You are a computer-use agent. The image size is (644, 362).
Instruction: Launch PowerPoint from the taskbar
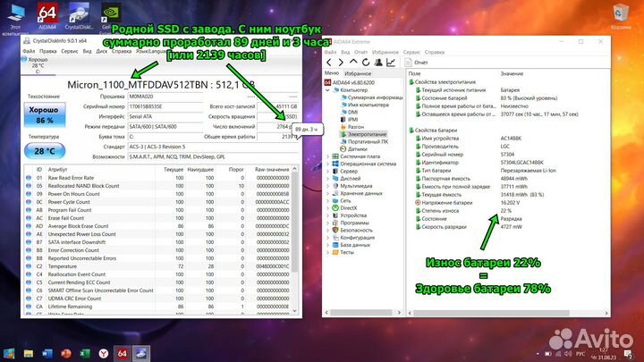66,353
